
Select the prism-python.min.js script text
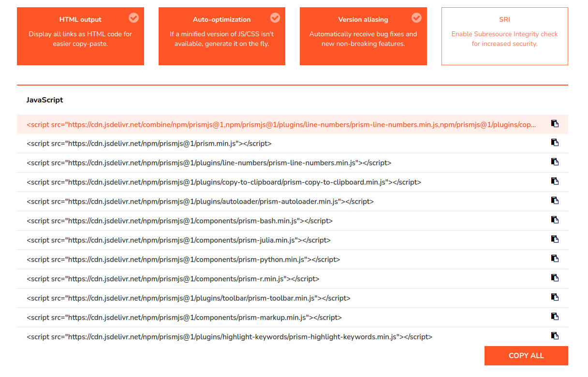[x=183, y=260]
